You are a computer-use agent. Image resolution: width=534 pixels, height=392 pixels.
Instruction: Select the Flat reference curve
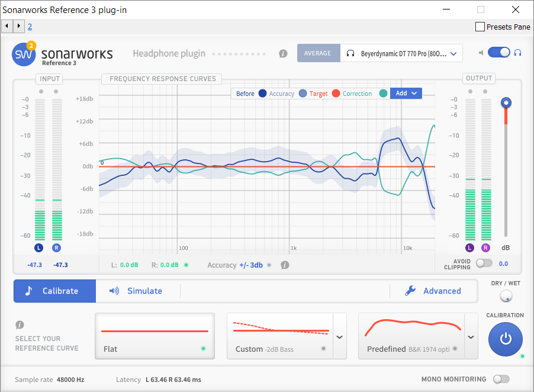[x=155, y=336]
